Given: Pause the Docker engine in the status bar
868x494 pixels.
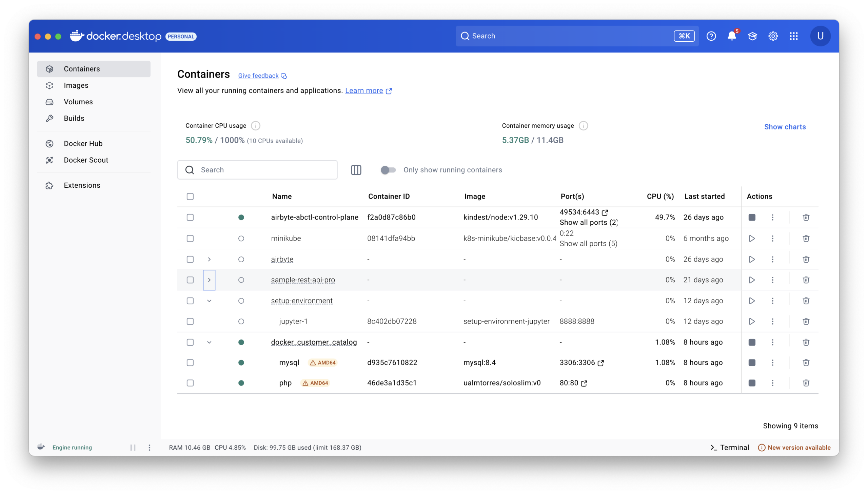Looking at the screenshot, I should coord(133,447).
